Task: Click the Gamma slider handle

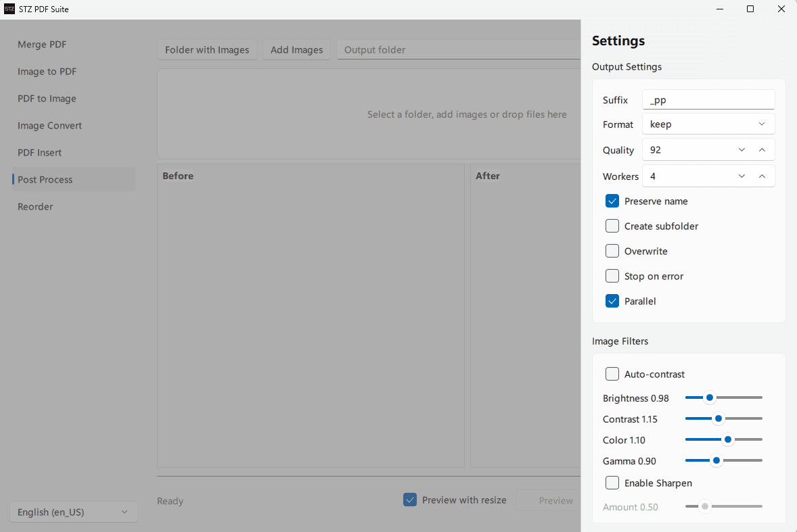Action: pos(716,460)
